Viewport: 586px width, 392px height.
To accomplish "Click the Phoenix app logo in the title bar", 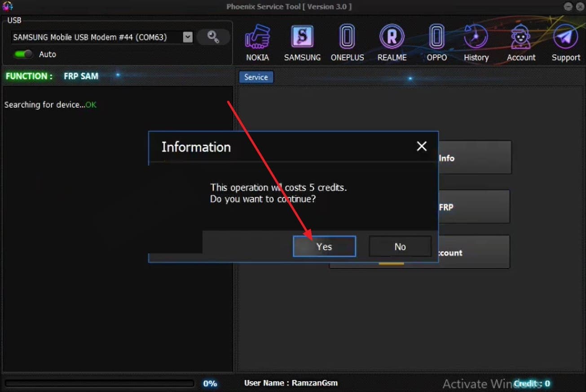I will click(x=8, y=6).
